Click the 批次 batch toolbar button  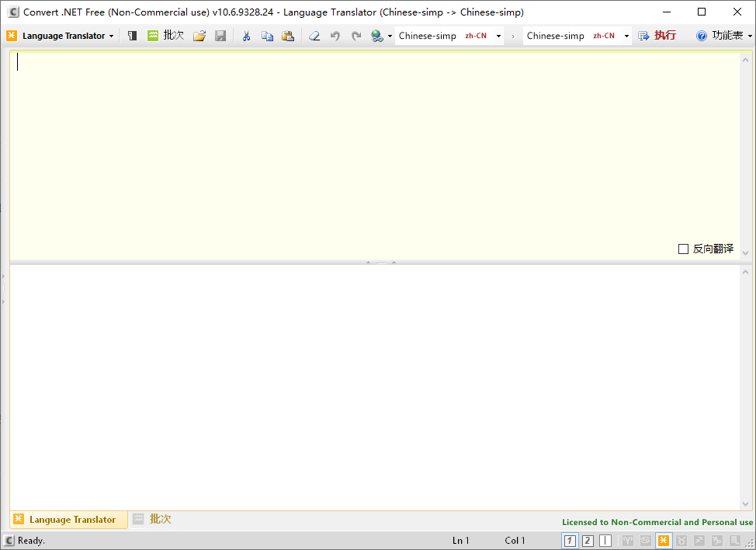tap(166, 36)
